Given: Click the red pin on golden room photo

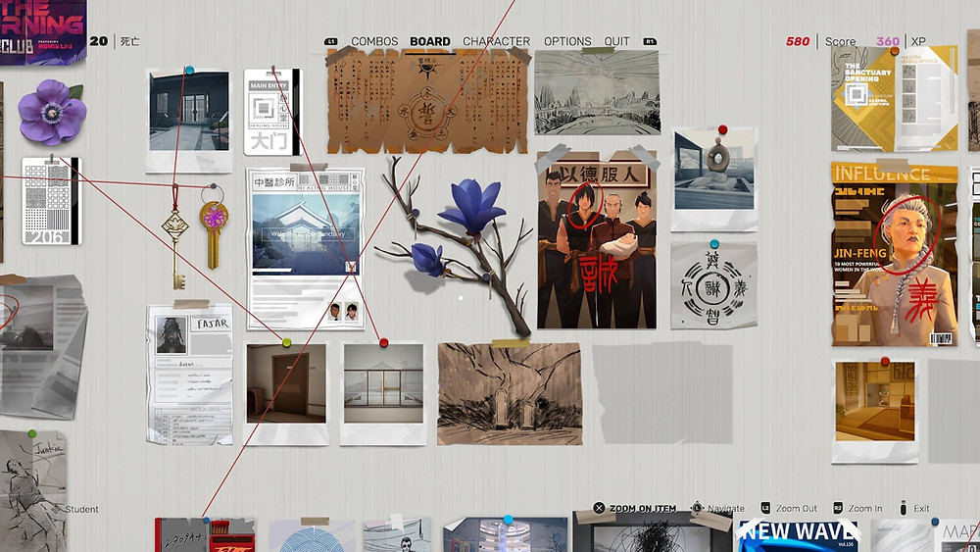Looking at the screenshot, I should (884, 362).
